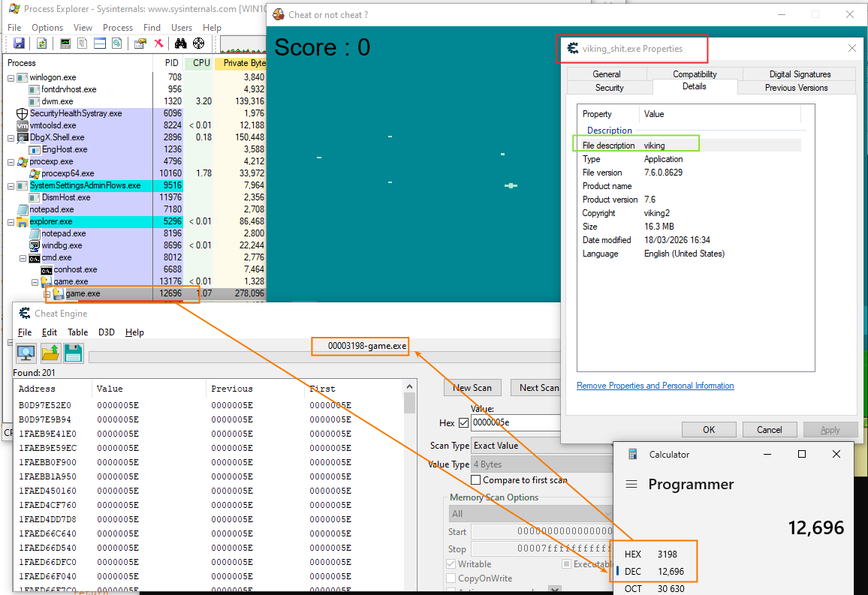Viewport: 868px width, 595px height.
Task: Click Remove Properties and Personal Information link
Action: pos(655,386)
